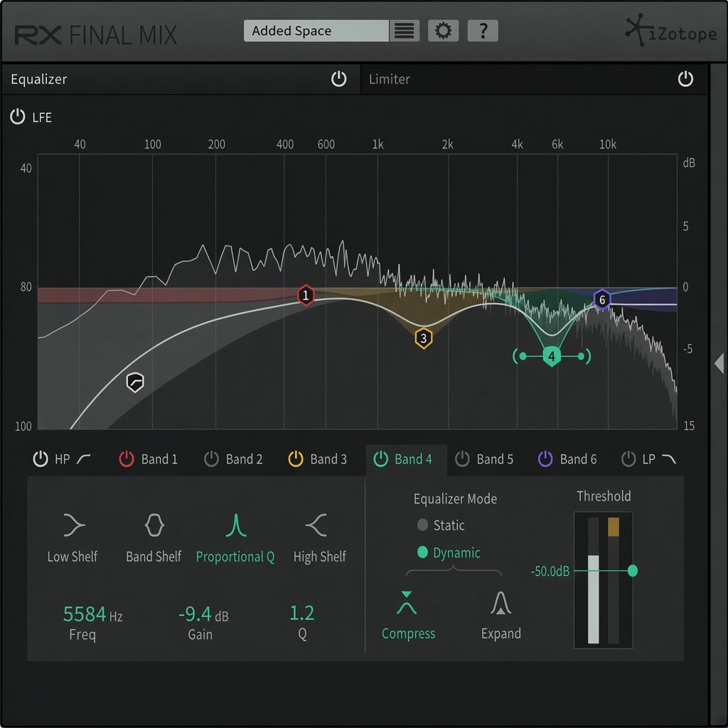Toggle the HP filter power button
The width and height of the screenshot is (728, 728).
[41, 459]
